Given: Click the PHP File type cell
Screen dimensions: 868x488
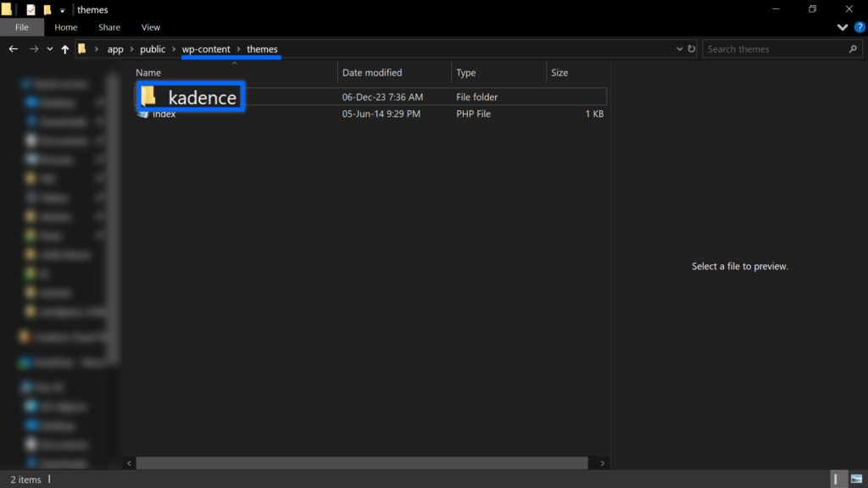Looking at the screenshot, I should [473, 114].
